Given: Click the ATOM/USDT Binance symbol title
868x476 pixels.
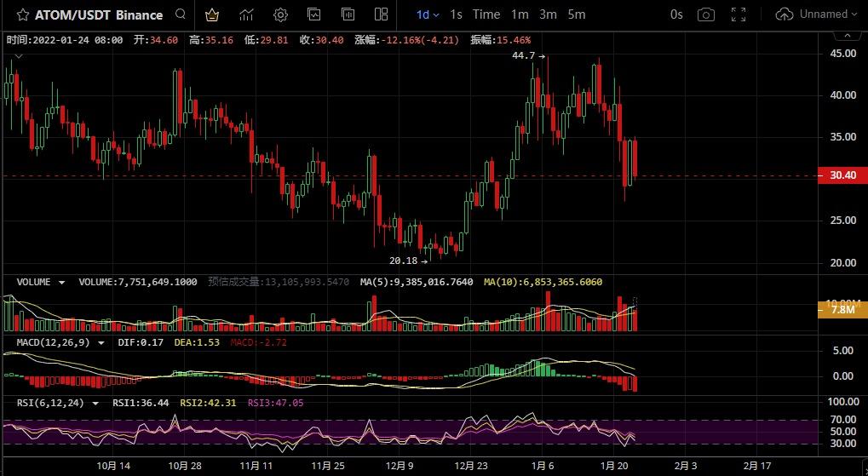Looking at the screenshot, I should tap(99, 14).
